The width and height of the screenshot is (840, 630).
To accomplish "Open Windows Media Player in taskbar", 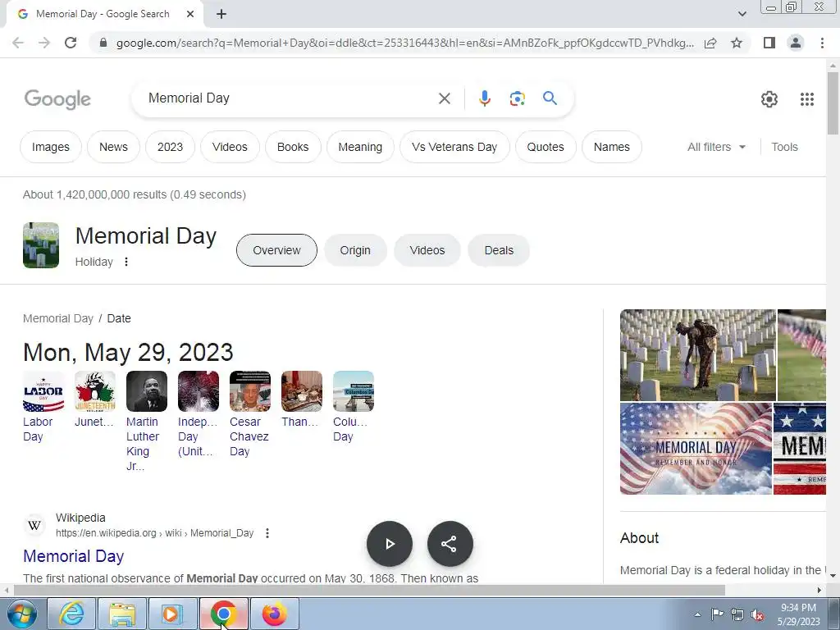I will click(x=172, y=614).
